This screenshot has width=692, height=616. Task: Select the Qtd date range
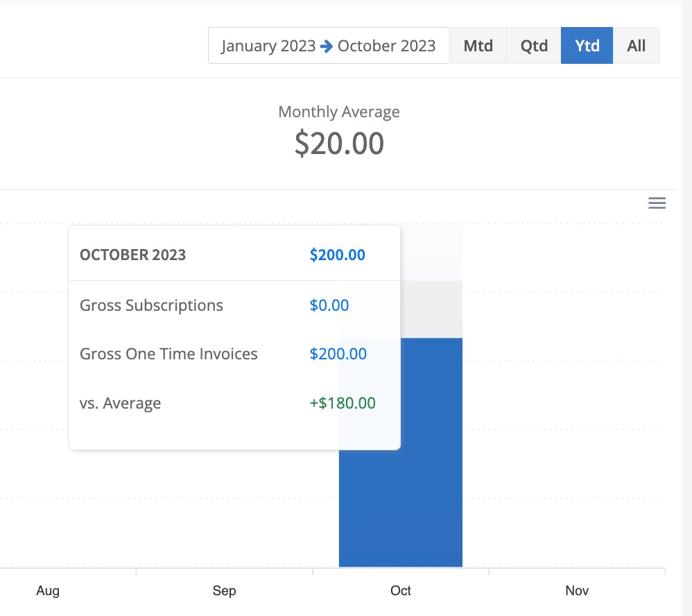click(534, 46)
